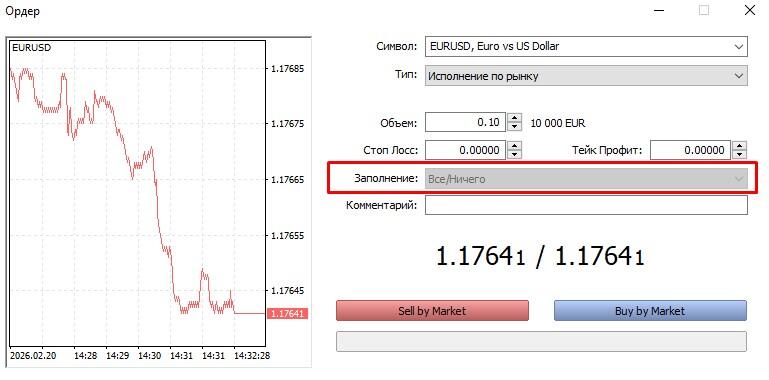This screenshot has width=769, height=380.
Task: Click the 10 000 EUR volume text
Action: 558,123
